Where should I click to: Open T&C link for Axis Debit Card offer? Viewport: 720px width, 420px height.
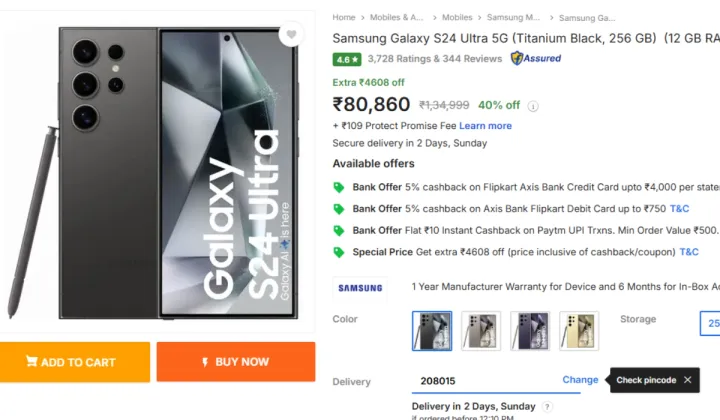click(679, 209)
